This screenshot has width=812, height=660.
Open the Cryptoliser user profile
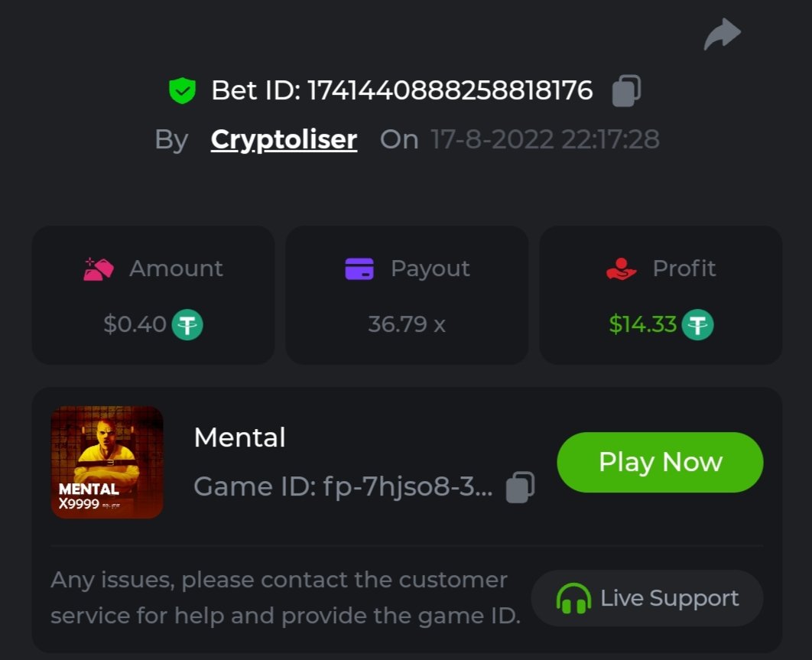coord(284,139)
